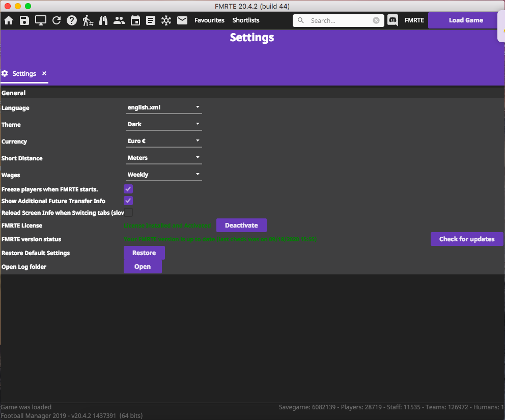Click the refresh arrow icon
The height and width of the screenshot is (420, 505).
point(57,20)
